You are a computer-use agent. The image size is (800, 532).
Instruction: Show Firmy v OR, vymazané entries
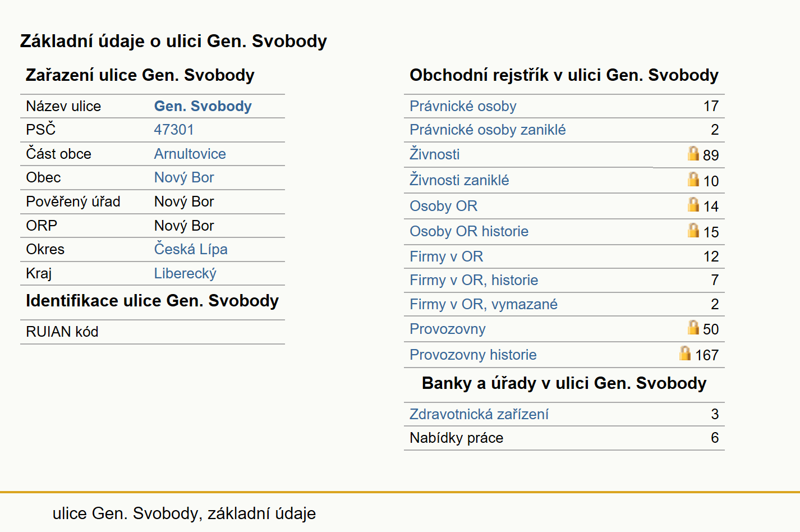click(484, 304)
